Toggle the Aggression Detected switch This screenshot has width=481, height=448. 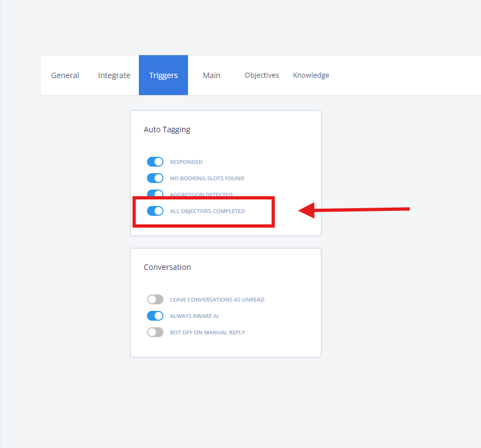pos(155,193)
